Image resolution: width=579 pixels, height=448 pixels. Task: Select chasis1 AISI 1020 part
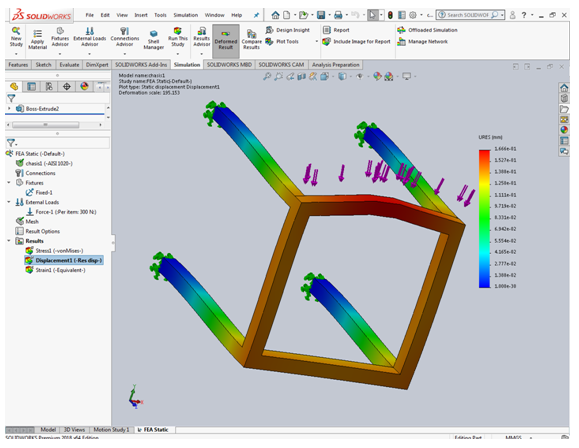point(44,163)
